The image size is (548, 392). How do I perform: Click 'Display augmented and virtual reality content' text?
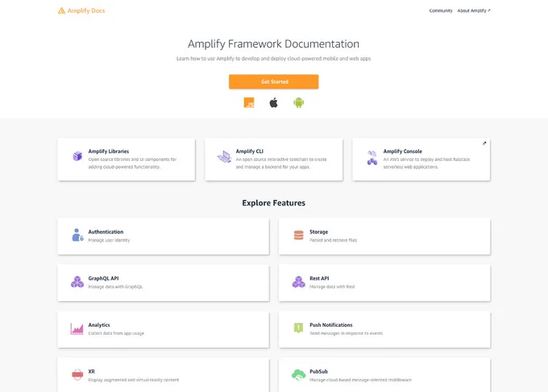(134, 380)
